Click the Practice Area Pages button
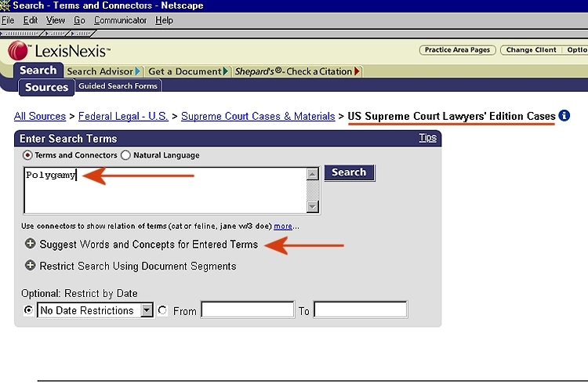This screenshot has width=588, height=384. tap(458, 50)
